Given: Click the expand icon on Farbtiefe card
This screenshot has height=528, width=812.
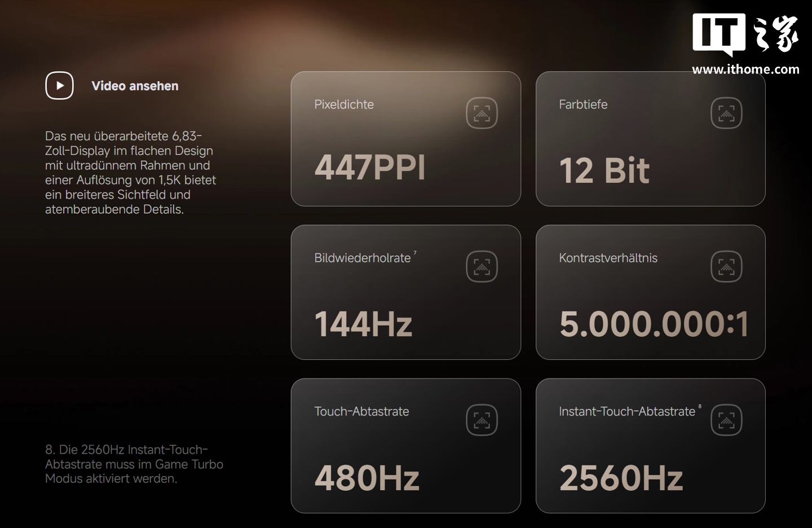Looking at the screenshot, I should pyautogui.click(x=726, y=113).
